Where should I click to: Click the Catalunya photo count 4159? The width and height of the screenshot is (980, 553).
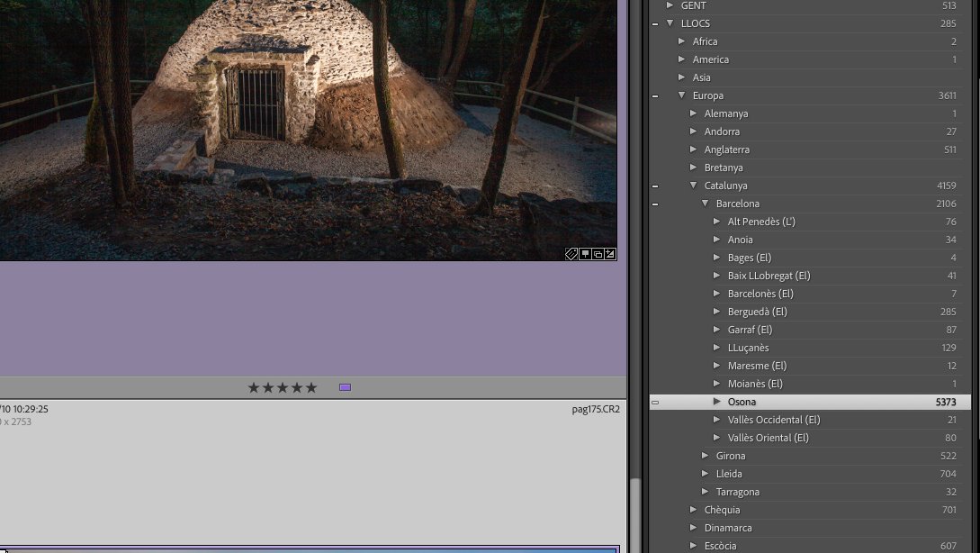click(946, 186)
